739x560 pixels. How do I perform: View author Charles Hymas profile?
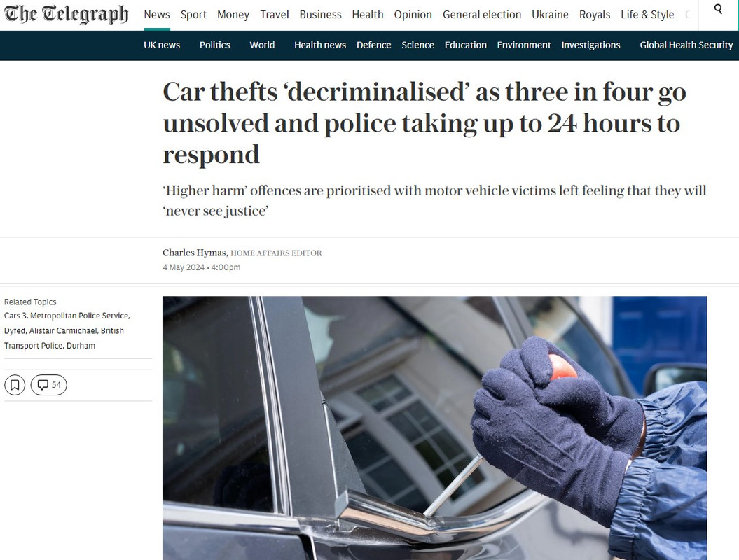pyautogui.click(x=194, y=253)
